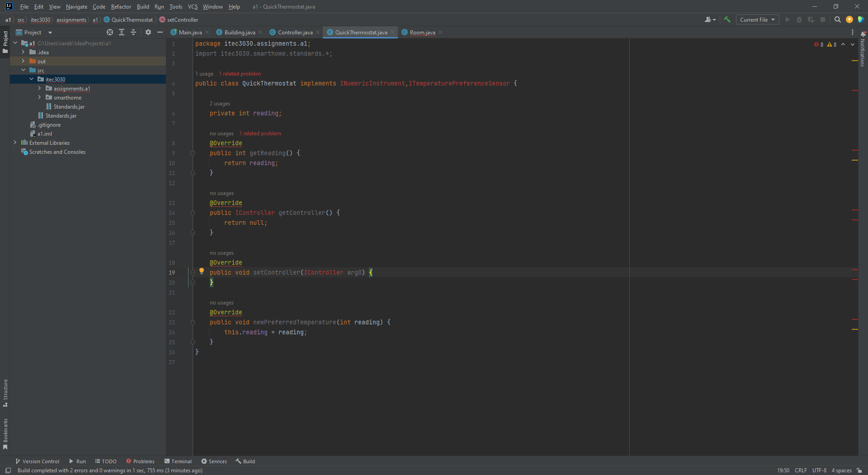This screenshot has width=868, height=475.
Task: Click Expand All in Project panel
Action: click(122, 32)
